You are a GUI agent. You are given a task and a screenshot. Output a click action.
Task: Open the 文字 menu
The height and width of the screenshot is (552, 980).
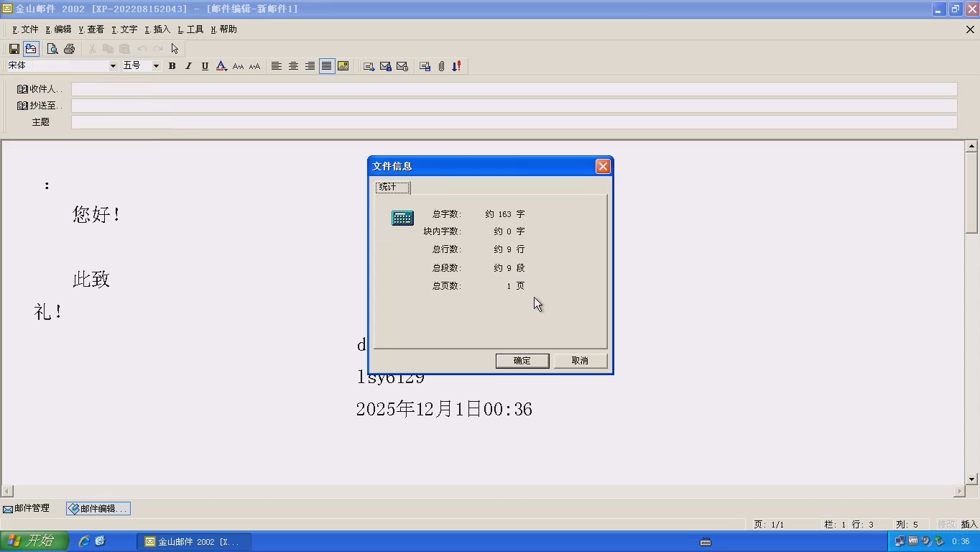click(125, 29)
